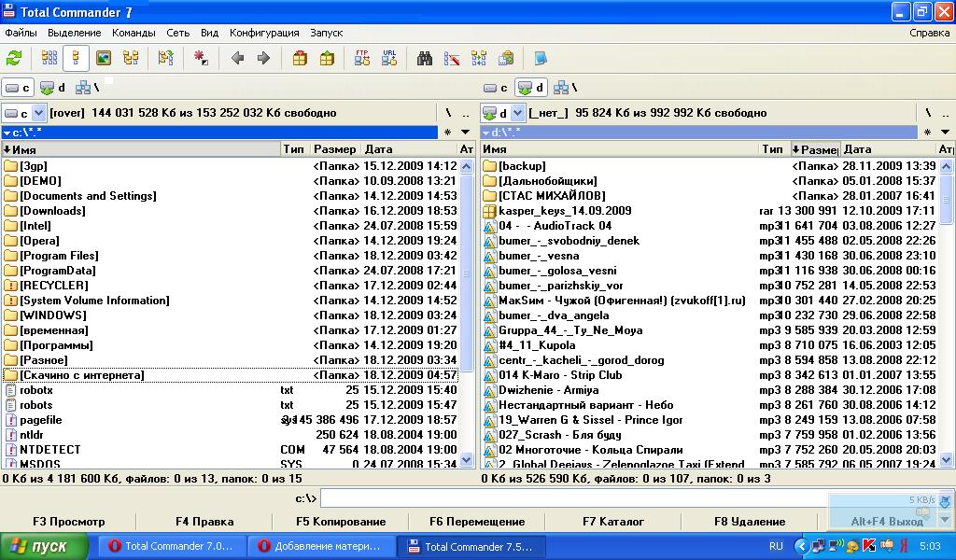Screen dimensions: 956x560
Task: Open the left panel drive dropdown
Action: [x=38, y=113]
